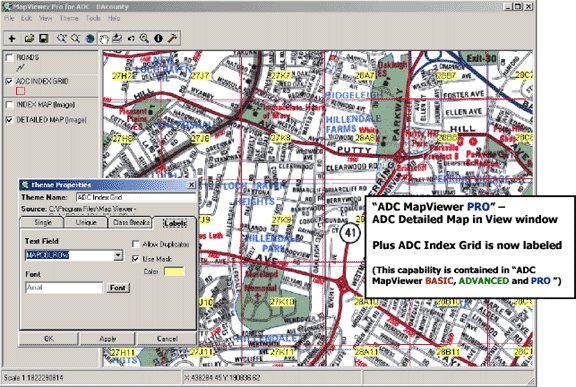The image size is (576, 387).
Task: Toggle the Use Mask checkbox
Action: point(136,258)
